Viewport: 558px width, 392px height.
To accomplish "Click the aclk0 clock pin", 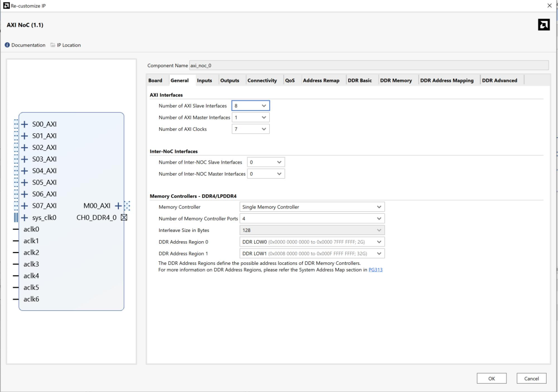I will click(16, 229).
